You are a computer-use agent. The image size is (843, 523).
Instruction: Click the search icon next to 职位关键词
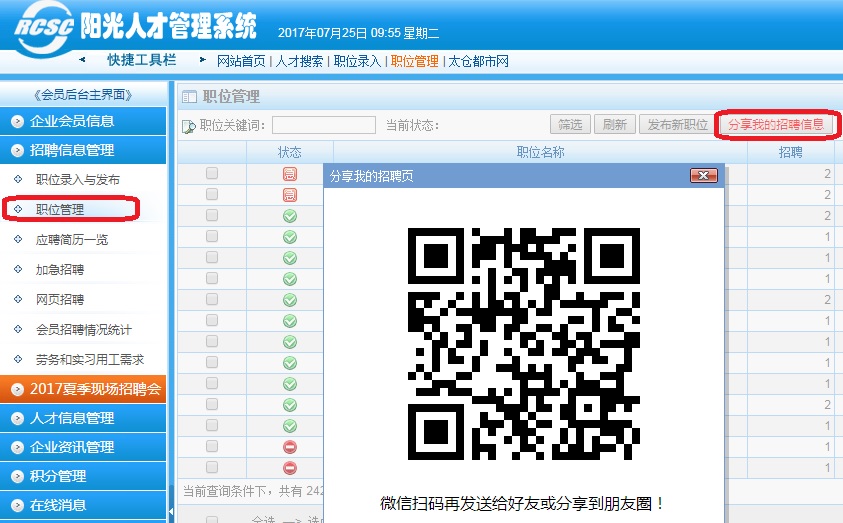[x=189, y=126]
